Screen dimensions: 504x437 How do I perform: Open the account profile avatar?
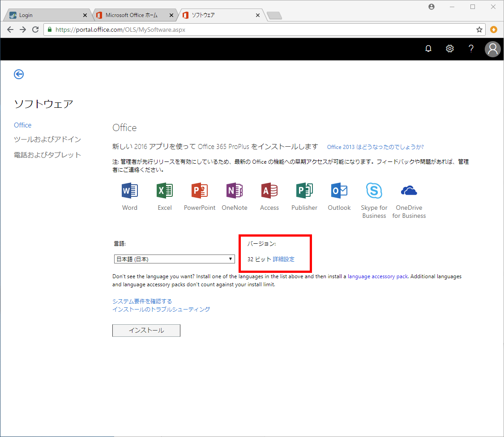pos(493,49)
